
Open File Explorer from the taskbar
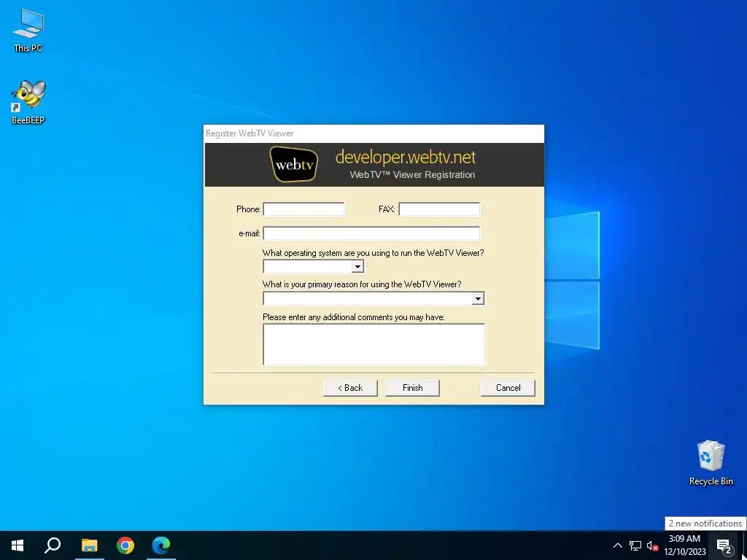(x=89, y=545)
